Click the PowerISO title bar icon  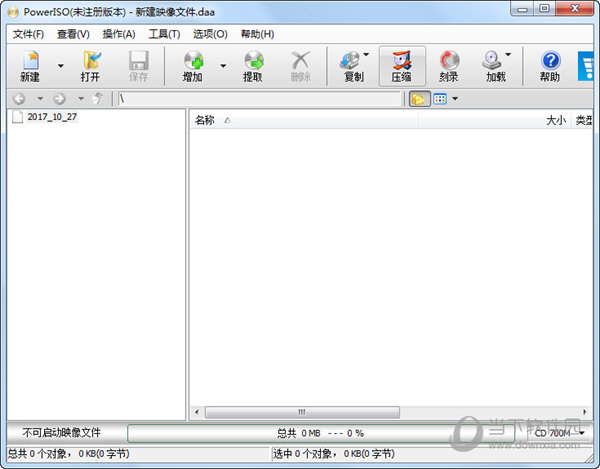click(13, 12)
